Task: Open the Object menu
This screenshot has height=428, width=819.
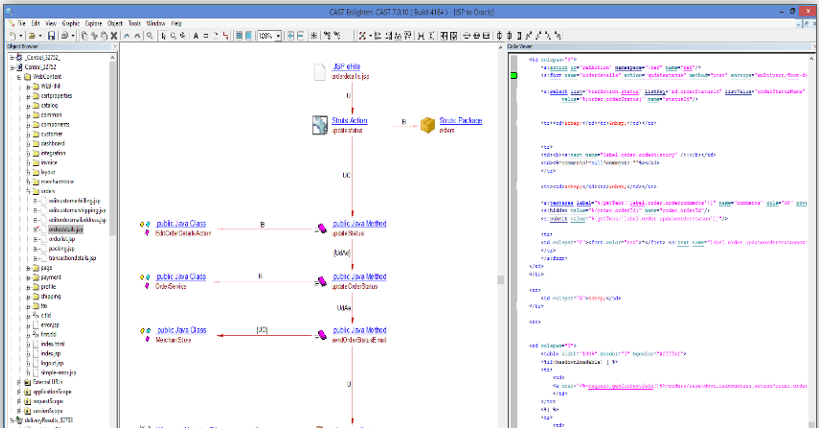Action: point(115,24)
